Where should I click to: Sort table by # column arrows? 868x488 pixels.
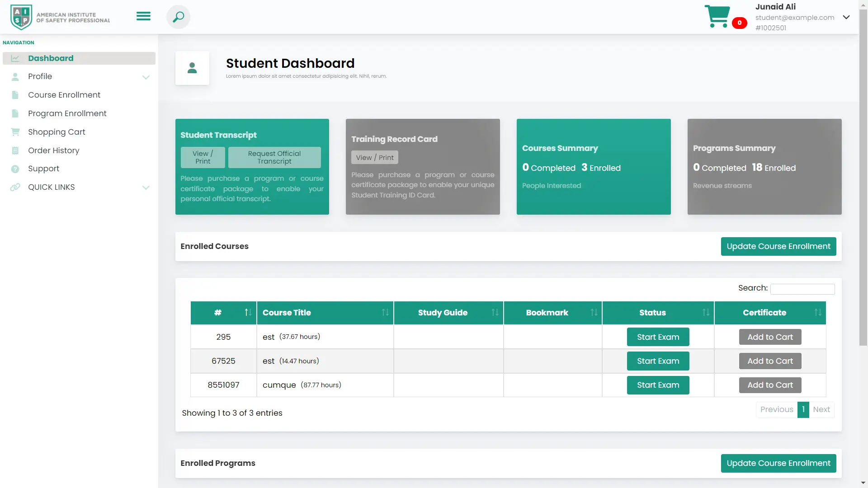click(248, 313)
